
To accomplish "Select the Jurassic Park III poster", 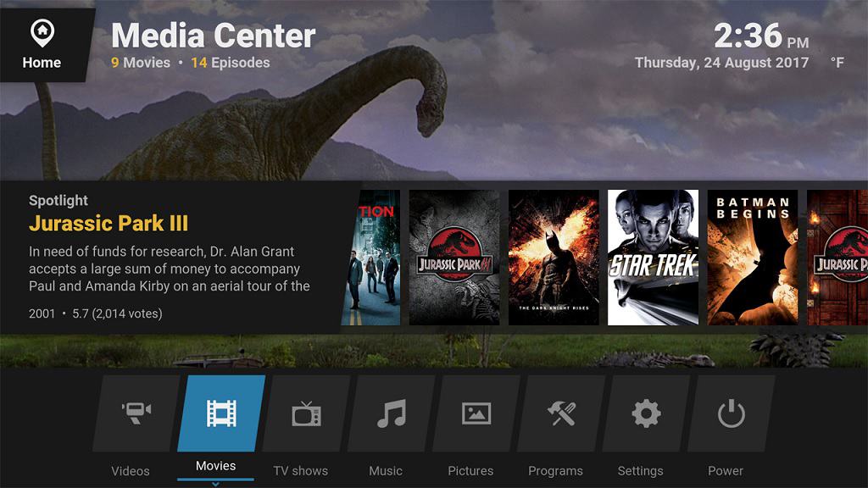I will point(454,258).
